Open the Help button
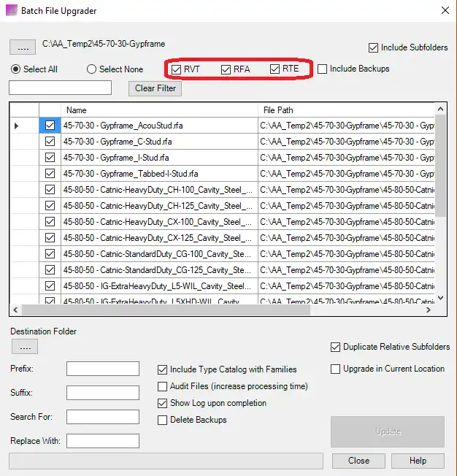This screenshot has height=476, width=457. 418,461
